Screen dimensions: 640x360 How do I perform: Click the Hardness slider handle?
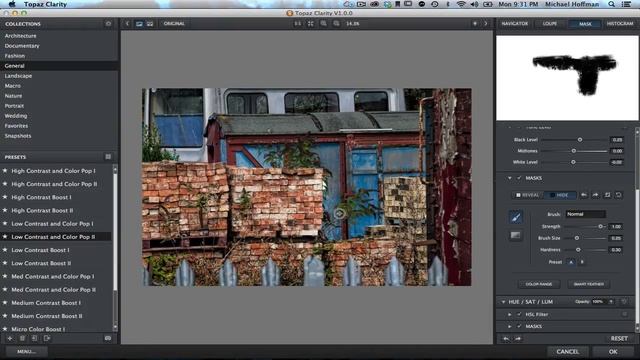click(578, 250)
